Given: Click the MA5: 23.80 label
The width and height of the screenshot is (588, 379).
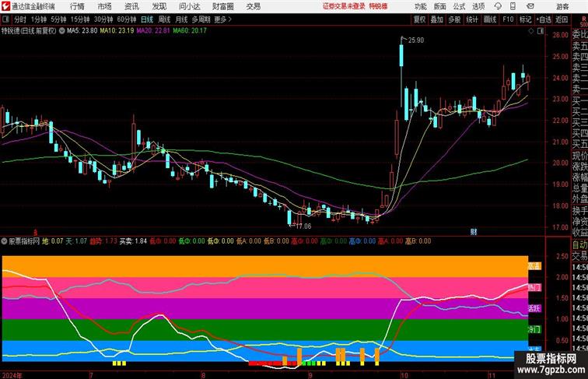Looking at the screenshot, I should (82, 31).
